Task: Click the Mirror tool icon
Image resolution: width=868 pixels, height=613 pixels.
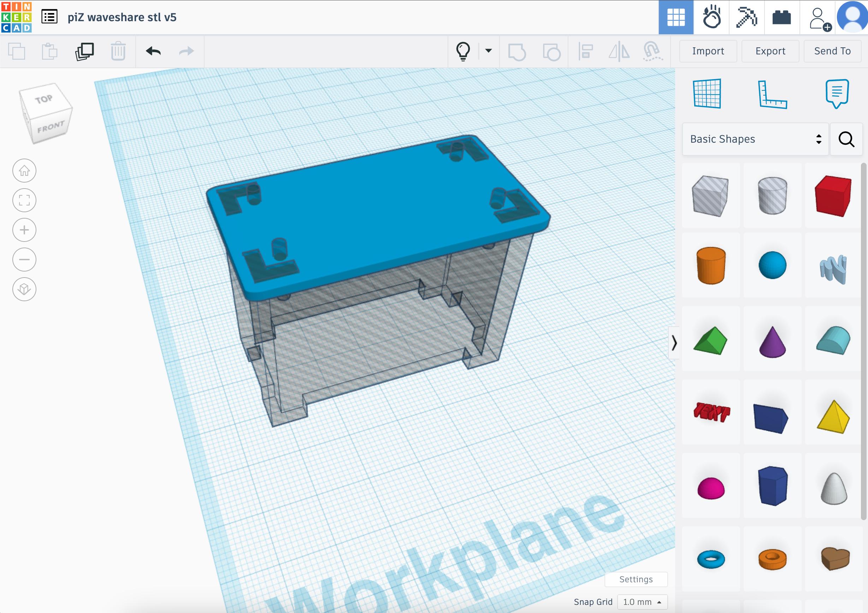Action: click(619, 52)
